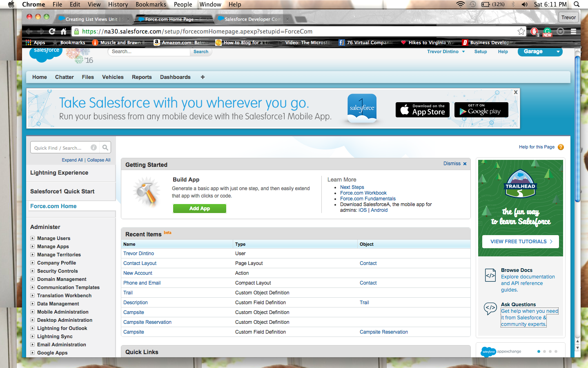This screenshot has height=368, width=588.
Task: Click the Salesforce1 app icon in banner
Action: click(362, 108)
